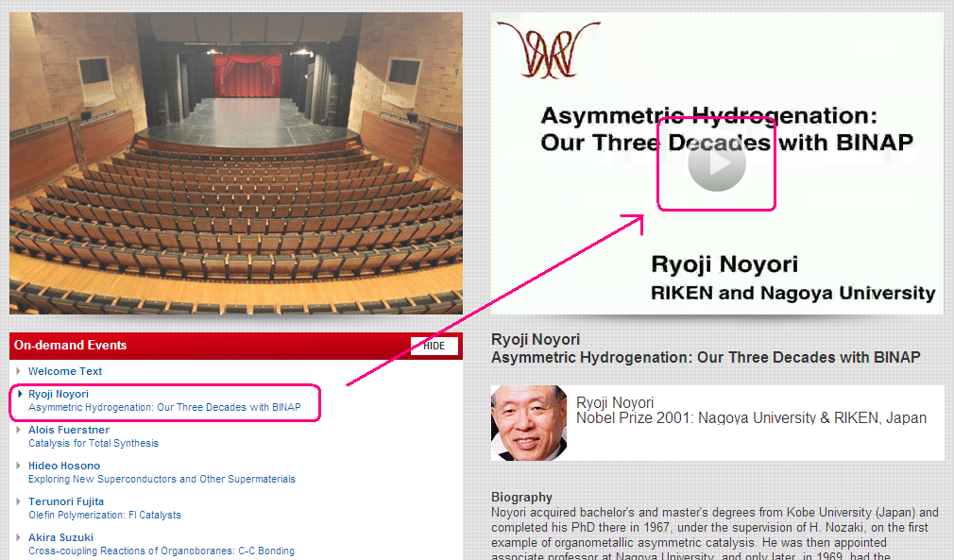
Task: Open Terunori Fujita lecture entry
Action: point(66,501)
